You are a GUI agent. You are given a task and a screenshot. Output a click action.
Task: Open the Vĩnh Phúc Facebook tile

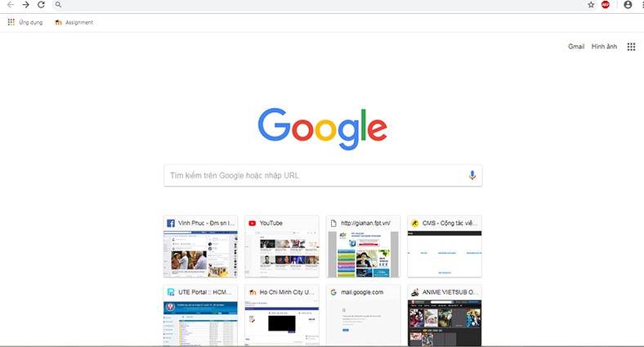200,246
